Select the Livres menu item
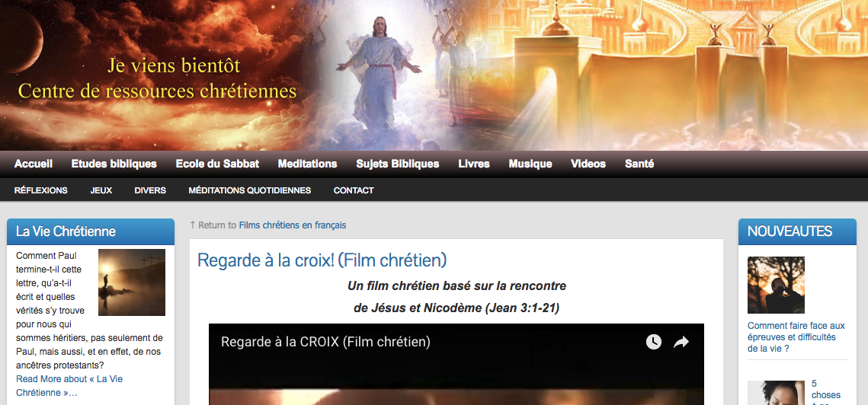Image resolution: width=868 pixels, height=405 pixels. pyautogui.click(x=474, y=164)
